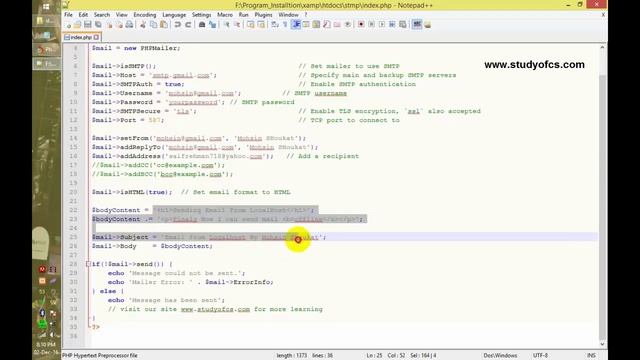Click the 'PHP Hypertext Preprocessor file' status text
This screenshot has width=640, height=360.
click(x=100, y=356)
